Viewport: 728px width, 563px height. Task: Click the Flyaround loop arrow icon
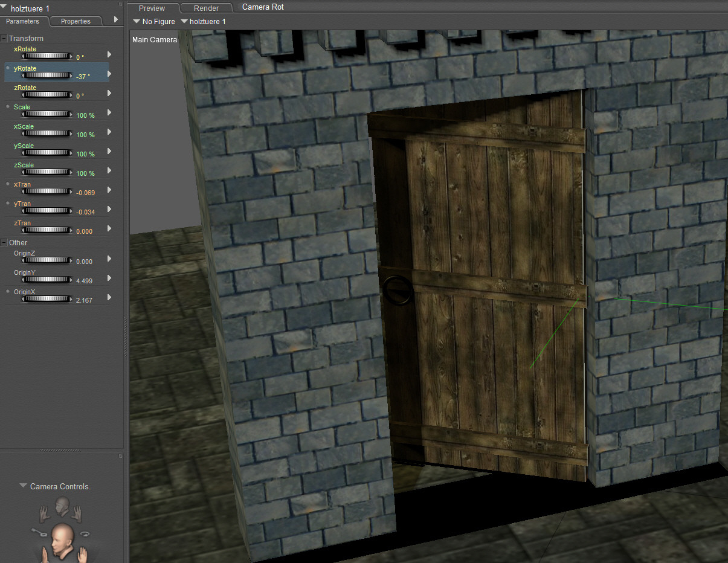pos(85,533)
